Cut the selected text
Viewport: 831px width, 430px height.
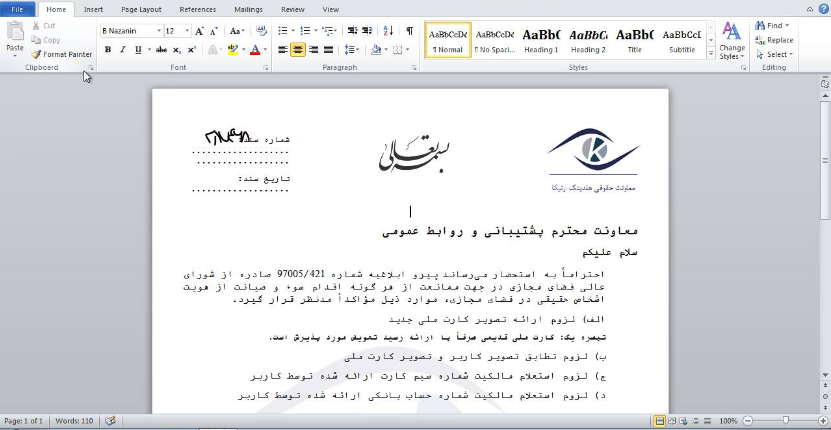click(x=43, y=25)
